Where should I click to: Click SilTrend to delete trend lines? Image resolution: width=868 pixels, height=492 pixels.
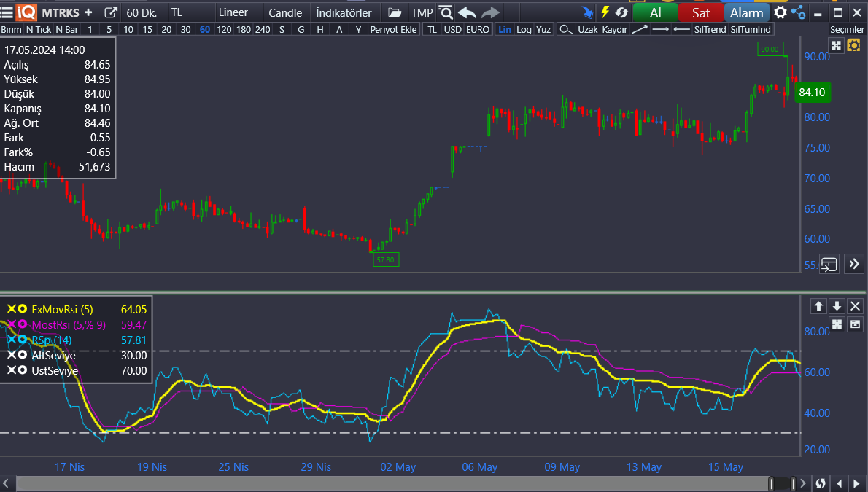(x=710, y=29)
